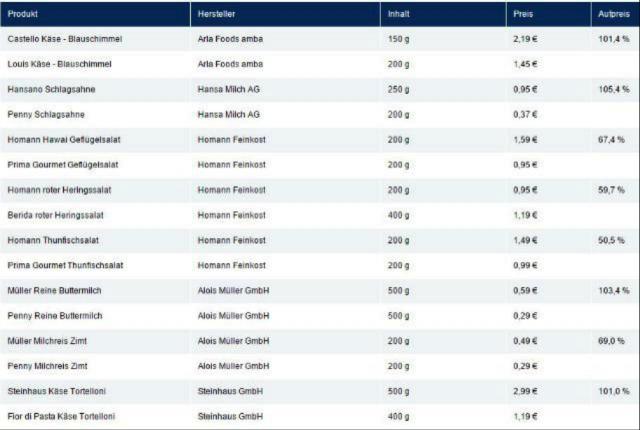Click Steinhaus GmbH in Fior di Pasta row

230,417
